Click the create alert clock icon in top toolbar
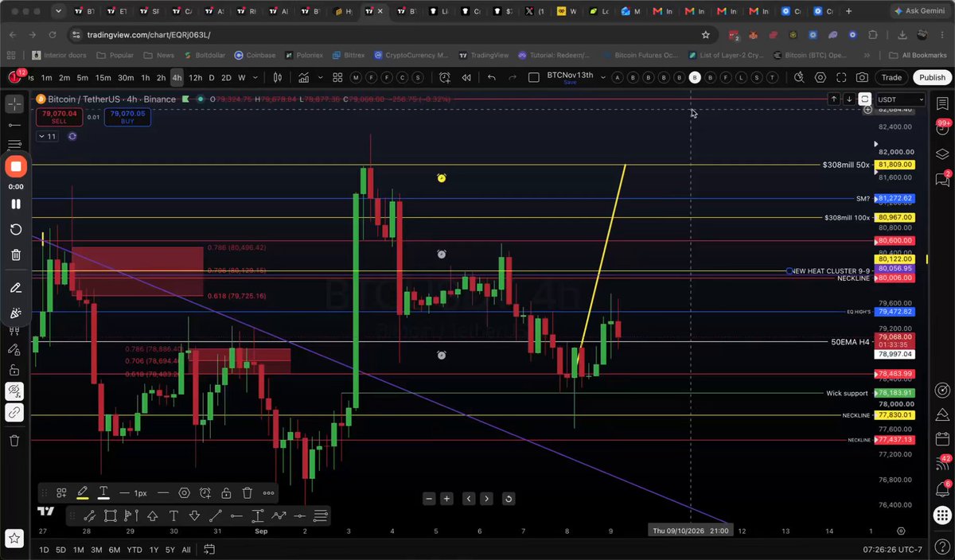Image resolution: width=955 pixels, height=560 pixels. (x=444, y=77)
